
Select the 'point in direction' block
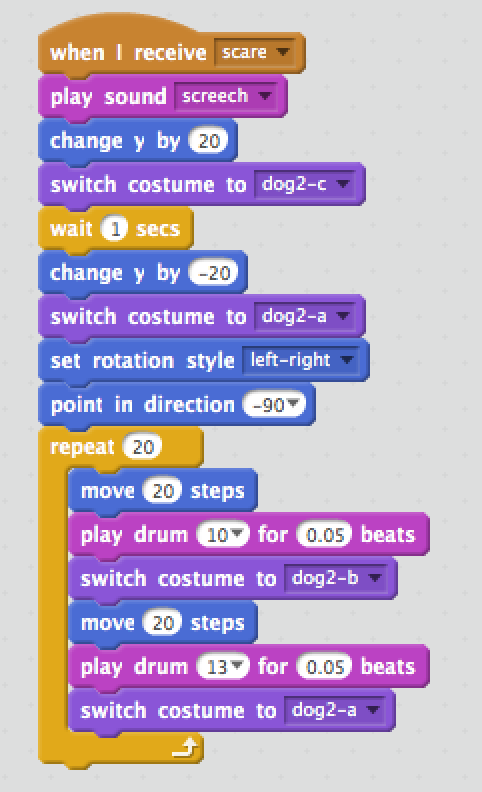coord(177,405)
